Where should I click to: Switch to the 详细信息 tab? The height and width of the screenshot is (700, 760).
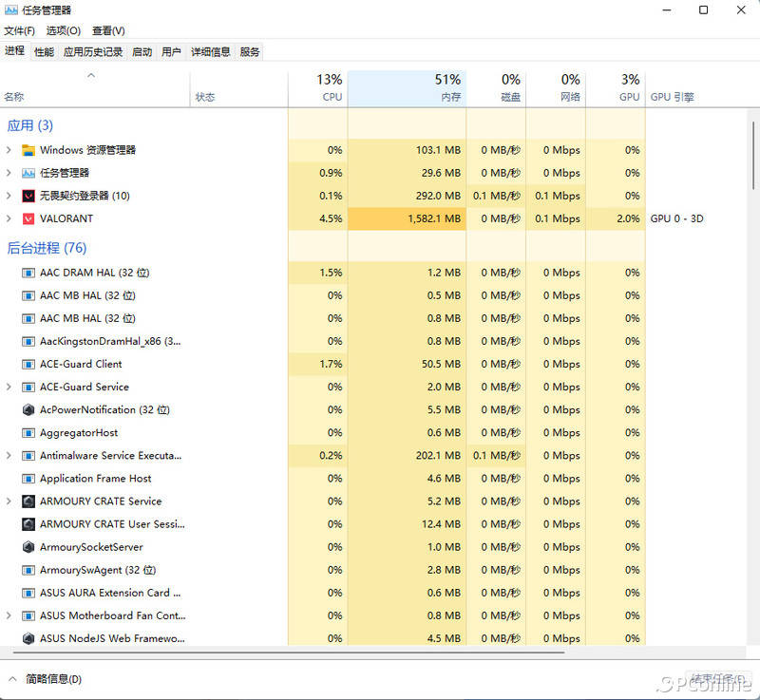210,52
